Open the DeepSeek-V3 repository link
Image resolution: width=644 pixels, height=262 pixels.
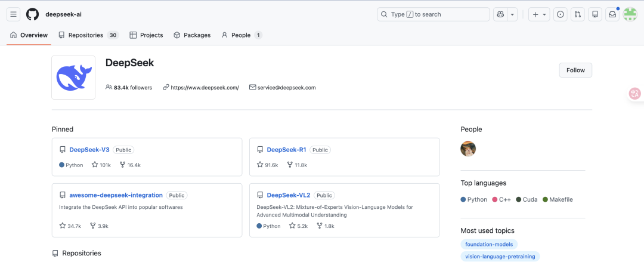tap(89, 150)
